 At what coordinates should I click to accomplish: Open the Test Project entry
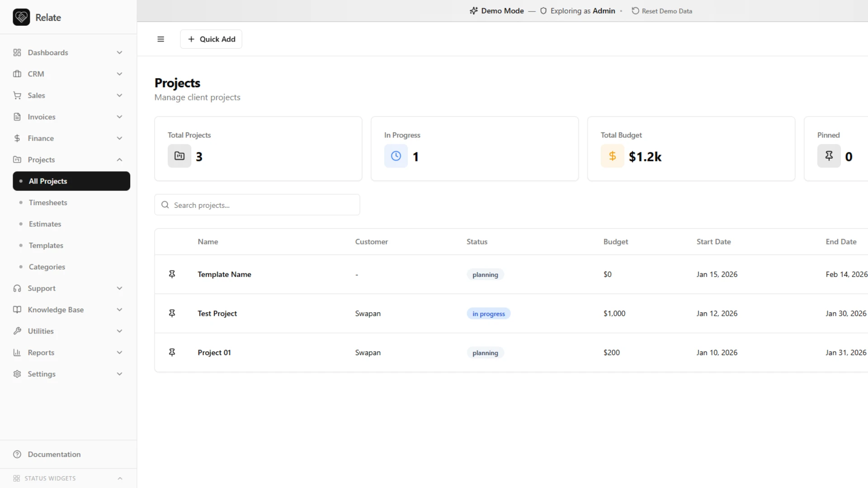point(217,314)
